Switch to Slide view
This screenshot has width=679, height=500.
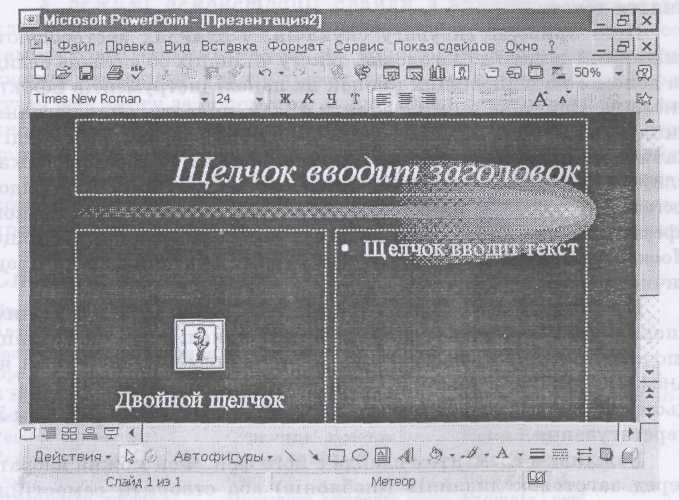click(x=28, y=433)
